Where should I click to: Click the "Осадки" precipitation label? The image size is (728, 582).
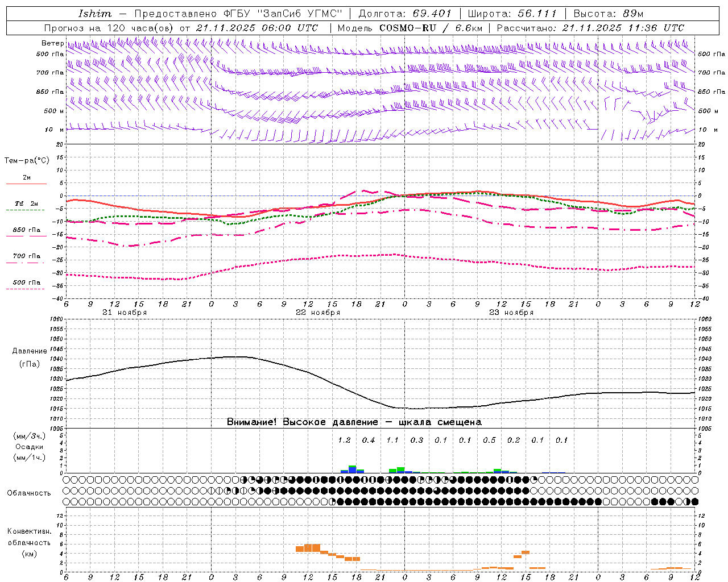30,447
